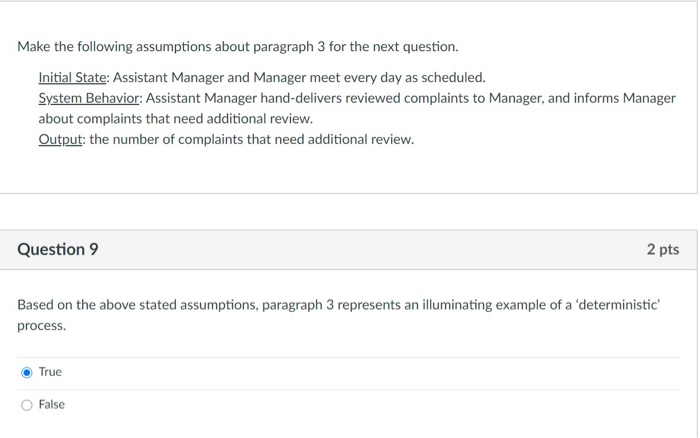Click the underlined "System Behavior" text
This screenshot has height=438, width=700.
pyautogui.click(x=90, y=98)
